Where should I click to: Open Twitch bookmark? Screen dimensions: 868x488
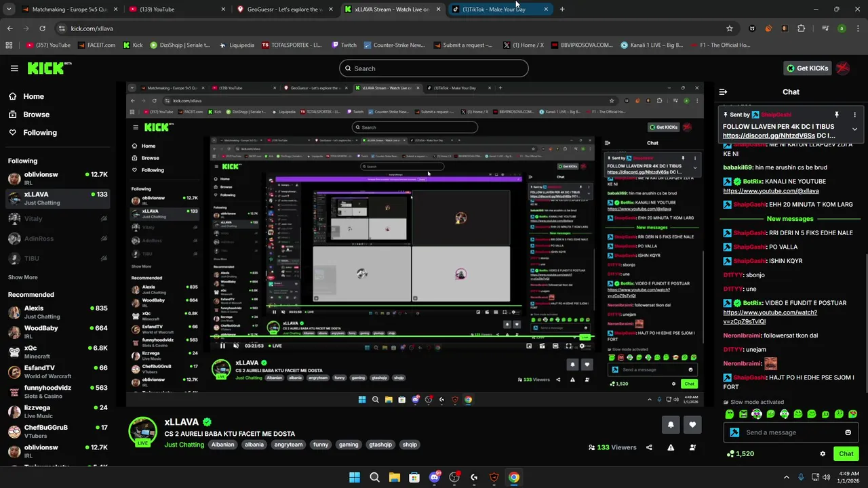(344, 45)
